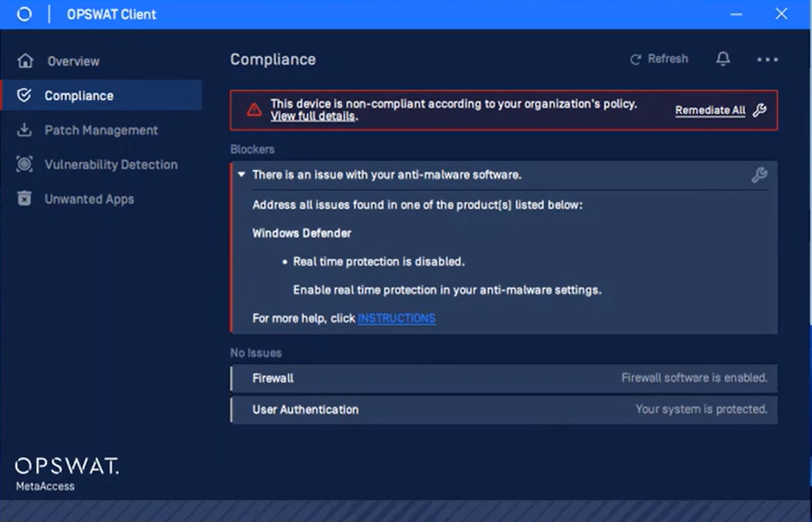Image resolution: width=812 pixels, height=522 pixels.
Task: Select the Compliance shield icon
Action: [24, 95]
